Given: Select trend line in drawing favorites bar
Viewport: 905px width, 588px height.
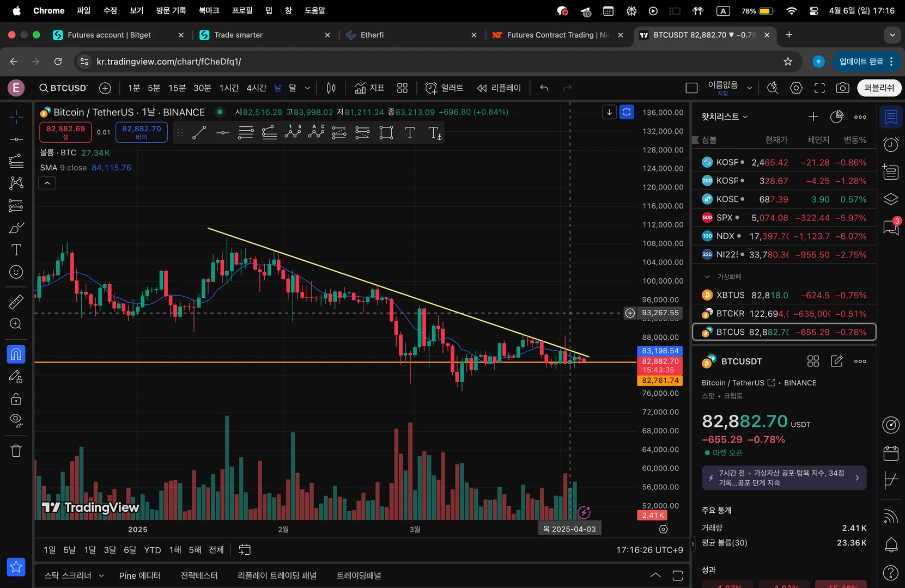Looking at the screenshot, I should point(199,132).
